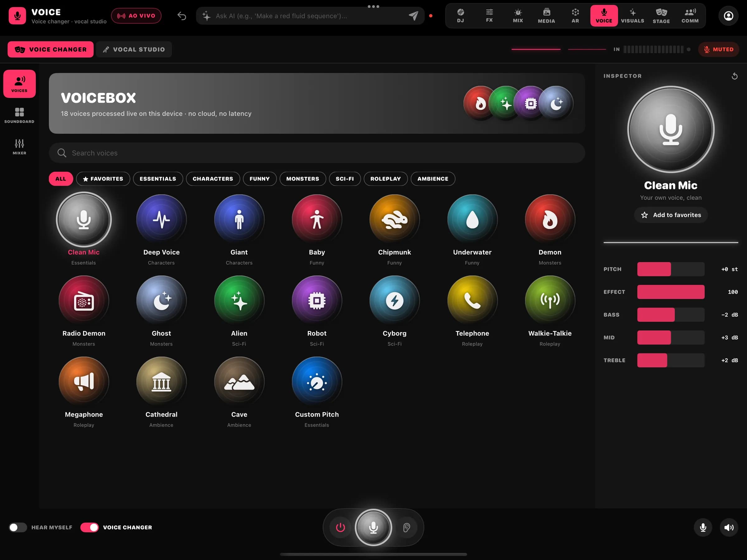
Task: Open the Soundboard sidebar panel
Action: (x=19, y=115)
